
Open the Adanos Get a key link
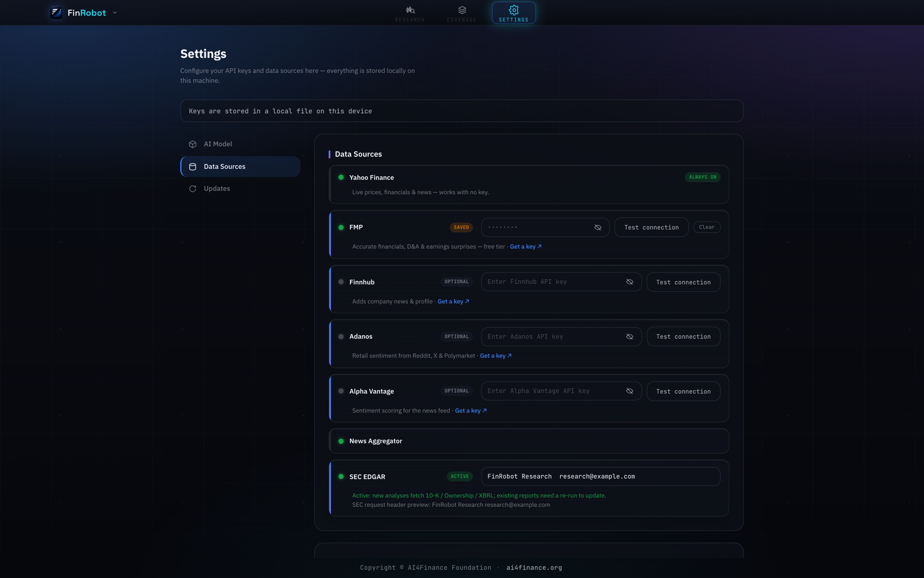click(495, 356)
